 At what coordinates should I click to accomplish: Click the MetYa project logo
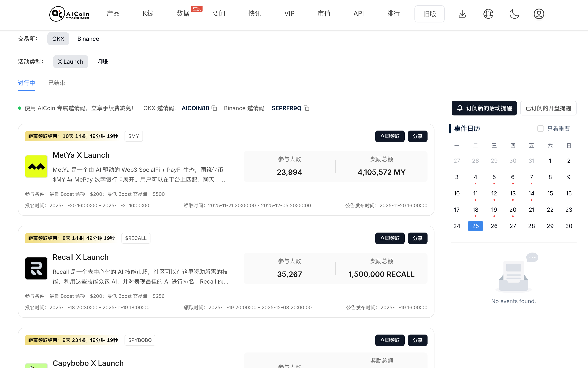[x=36, y=166]
